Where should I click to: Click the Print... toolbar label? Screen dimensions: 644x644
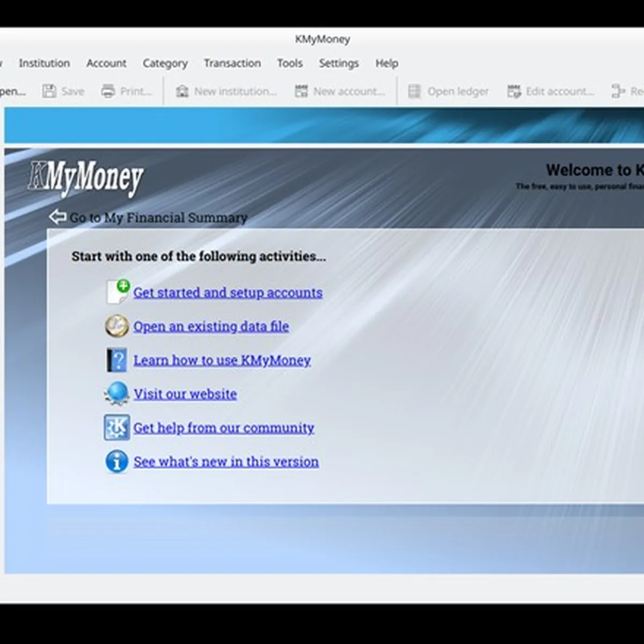coord(136,91)
